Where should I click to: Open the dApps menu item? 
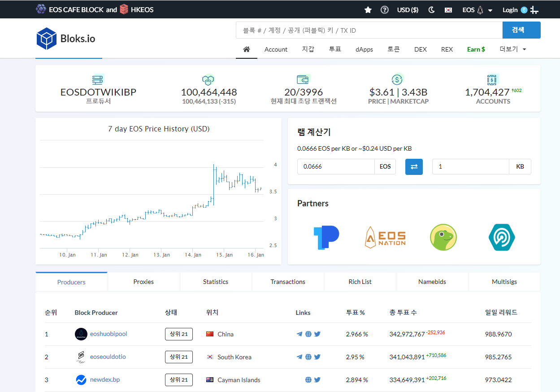point(364,49)
